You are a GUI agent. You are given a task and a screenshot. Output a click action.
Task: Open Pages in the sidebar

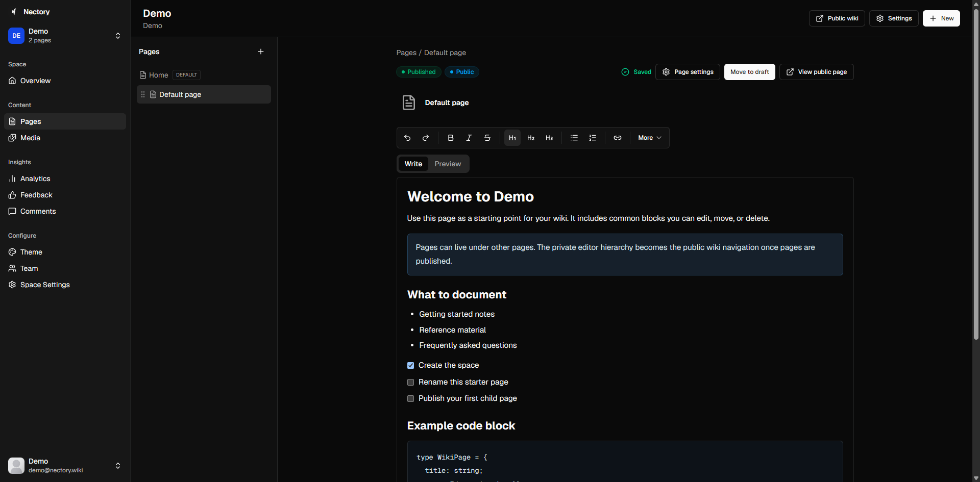[x=65, y=121]
